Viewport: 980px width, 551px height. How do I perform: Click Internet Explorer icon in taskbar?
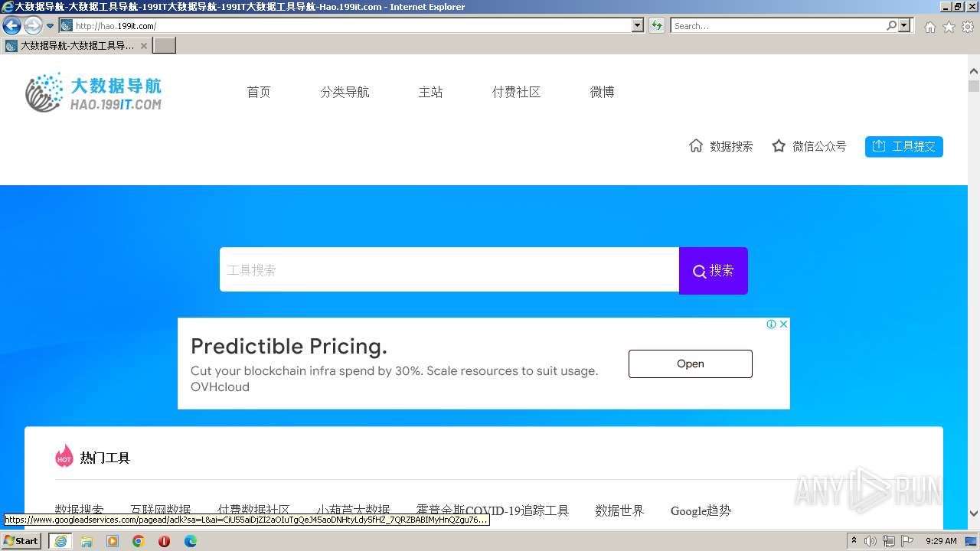point(60,541)
